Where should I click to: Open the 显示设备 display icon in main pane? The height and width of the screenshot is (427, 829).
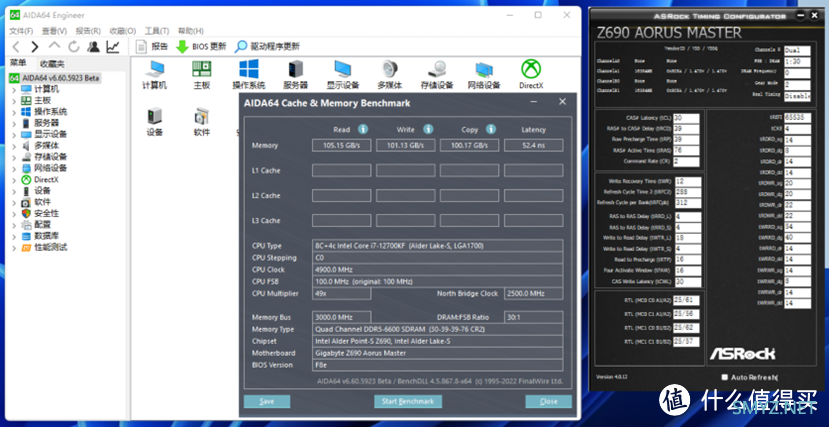(x=343, y=75)
